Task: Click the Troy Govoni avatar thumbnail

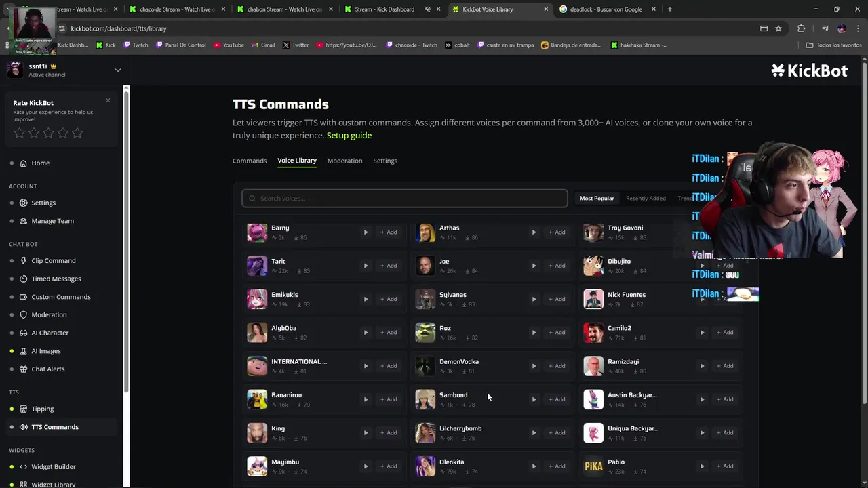Action: [x=593, y=232]
